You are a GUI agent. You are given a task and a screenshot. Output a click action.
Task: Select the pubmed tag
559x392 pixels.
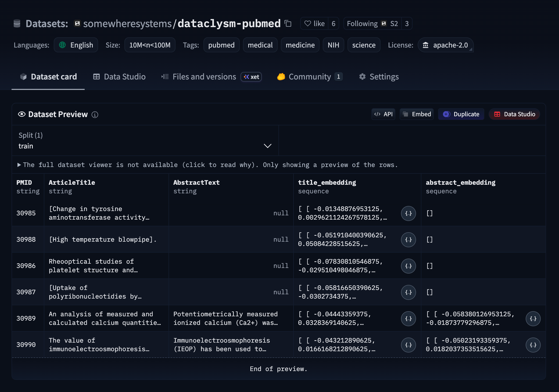(x=221, y=45)
